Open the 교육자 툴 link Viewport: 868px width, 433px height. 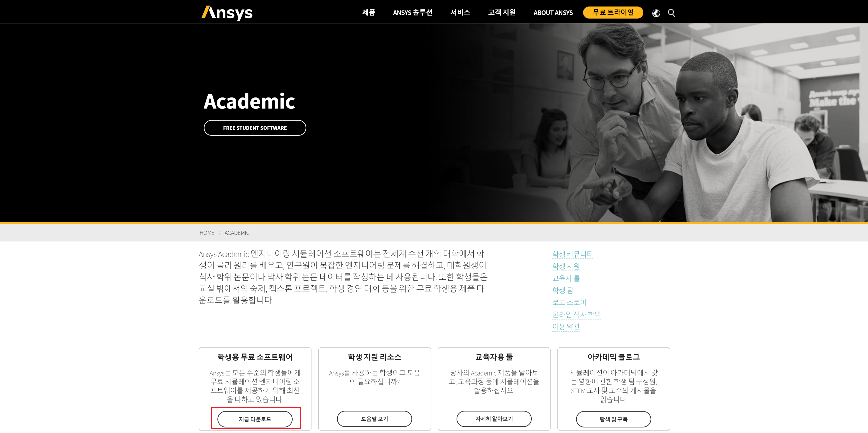click(566, 278)
